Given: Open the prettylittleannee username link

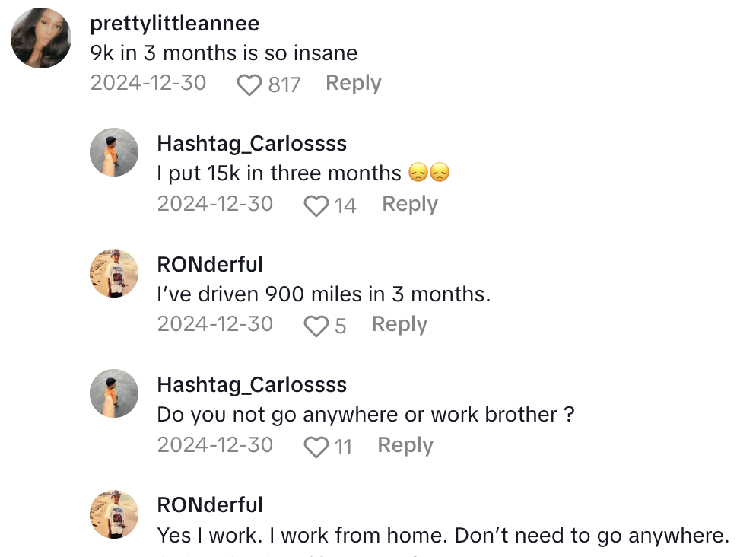Looking at the screenshot, I should point(174,24).
